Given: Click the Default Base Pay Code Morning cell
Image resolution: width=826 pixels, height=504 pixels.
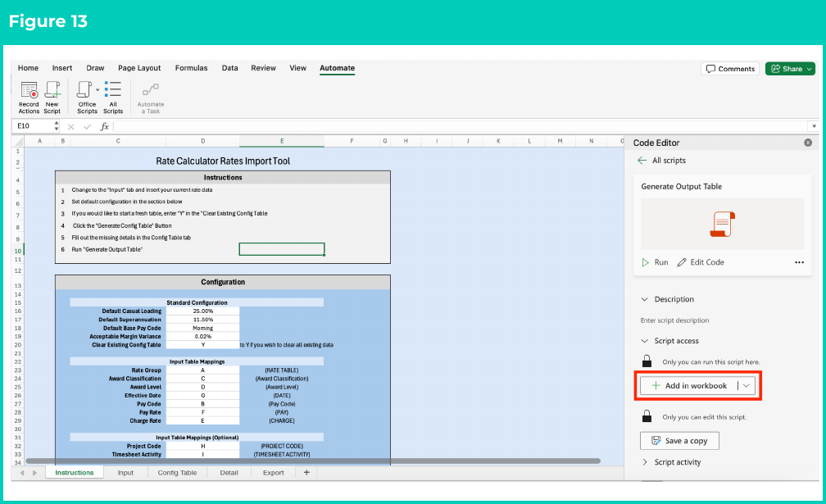Looking at the screenshot, I should point(203,328).
